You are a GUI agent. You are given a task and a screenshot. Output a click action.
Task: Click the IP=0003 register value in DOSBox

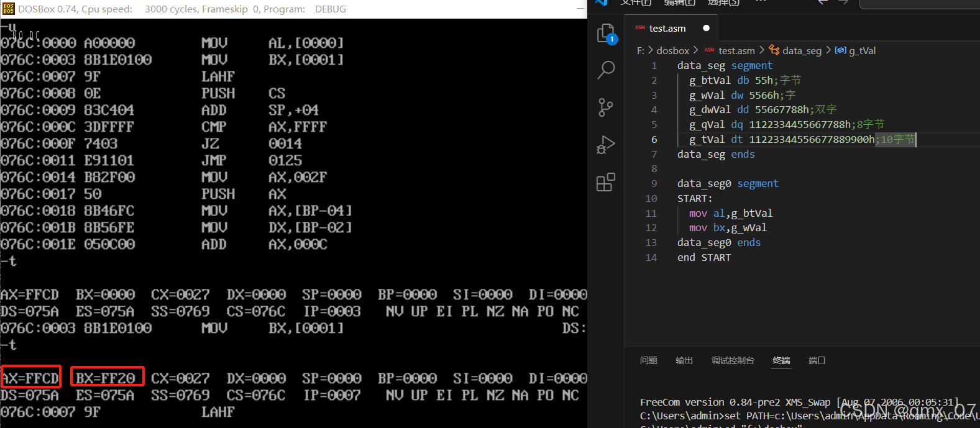(x=332, y=311)
